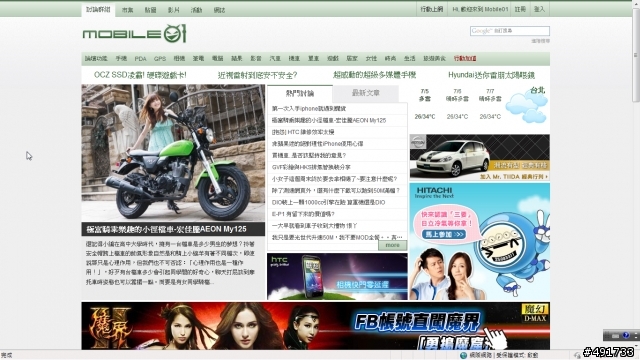Click the blue help icon at bottom right
The height and width of the screenshot is (360, 640).
click(x=626, y=336)
